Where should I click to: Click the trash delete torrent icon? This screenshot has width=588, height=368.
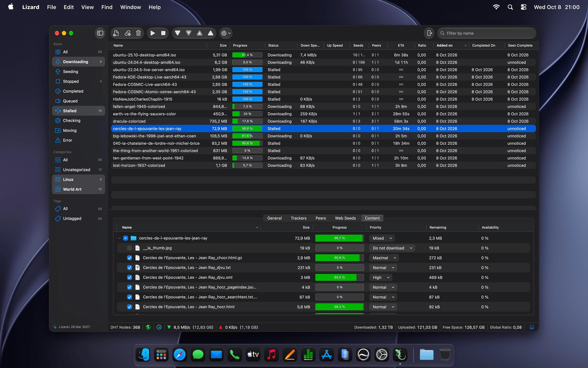tap(138, 33)
